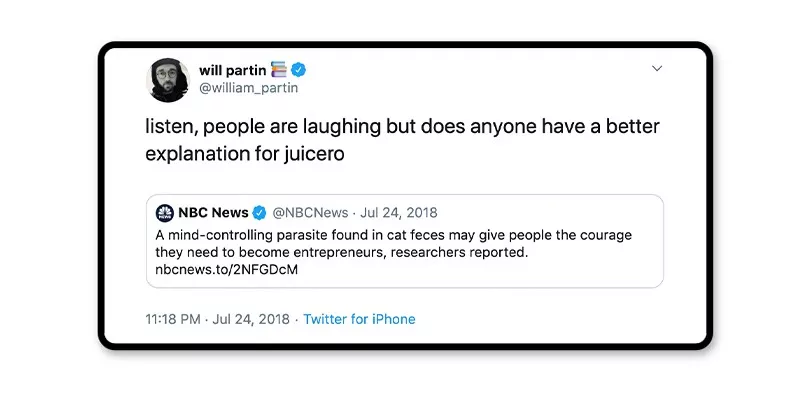Open the nbcnews.to/2NFGDcM link
This screenshot has width=800, height=400.
click(x=213, y=270)
